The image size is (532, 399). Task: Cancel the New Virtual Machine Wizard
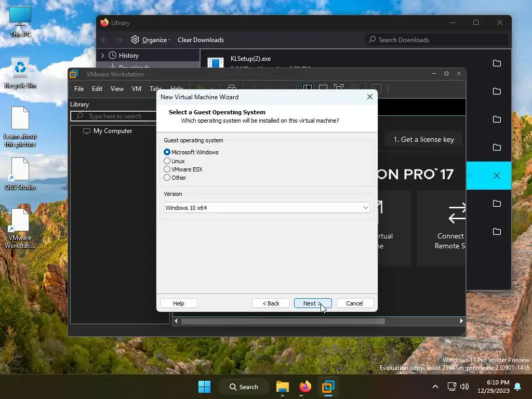pyautogui.click(x=354, y=303)
